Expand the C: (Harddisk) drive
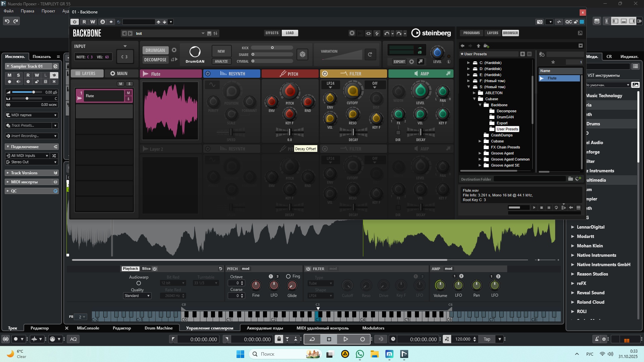644x362 pixels. pos(469,63)
